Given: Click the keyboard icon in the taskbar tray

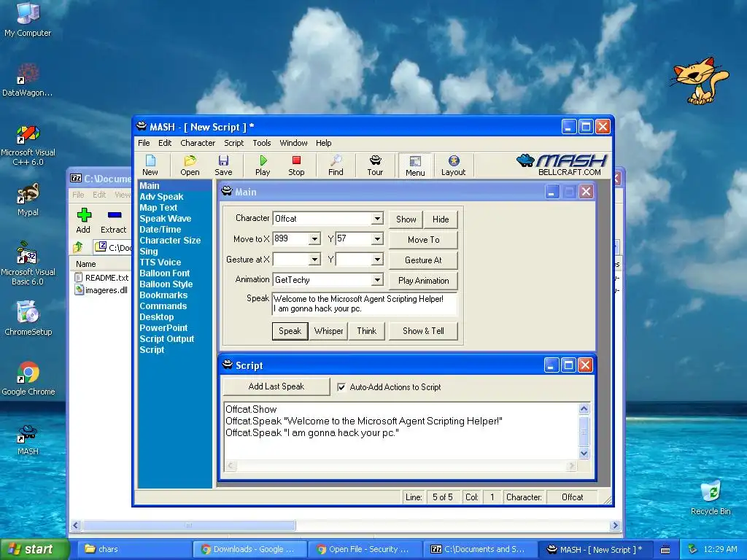Looking at the screenshot, I should pos(665,550).
